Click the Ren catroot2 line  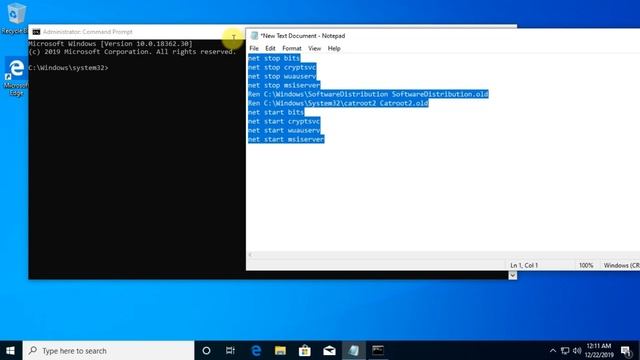click(338, 103)
